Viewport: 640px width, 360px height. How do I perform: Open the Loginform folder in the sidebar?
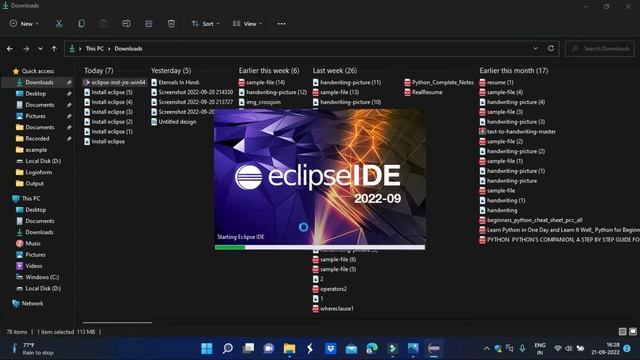pyautogui.click(x=38, y=172)
